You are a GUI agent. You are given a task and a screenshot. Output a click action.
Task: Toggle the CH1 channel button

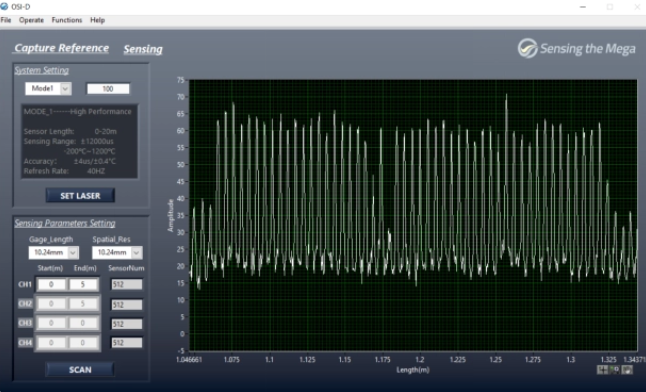(x=25, y=284)
